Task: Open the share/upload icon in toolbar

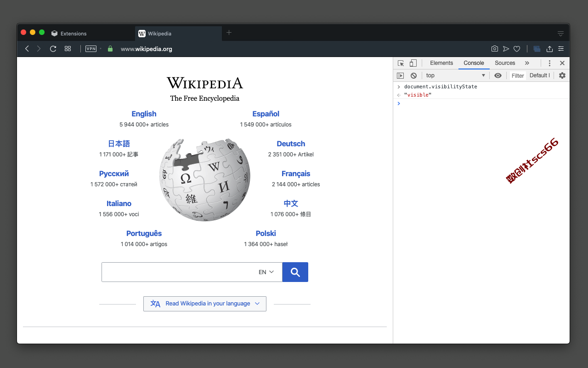Action: (x=549, y=49)
